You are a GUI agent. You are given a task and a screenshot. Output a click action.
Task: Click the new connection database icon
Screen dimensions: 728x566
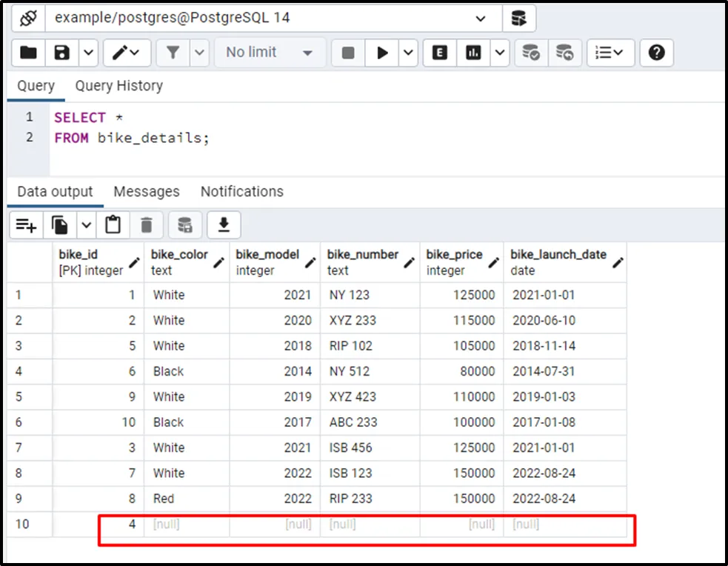point(518,19)
